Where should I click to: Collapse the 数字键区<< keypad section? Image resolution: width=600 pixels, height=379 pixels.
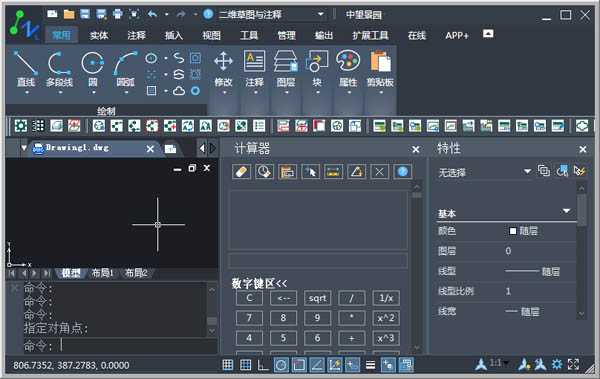click(259, 283)
